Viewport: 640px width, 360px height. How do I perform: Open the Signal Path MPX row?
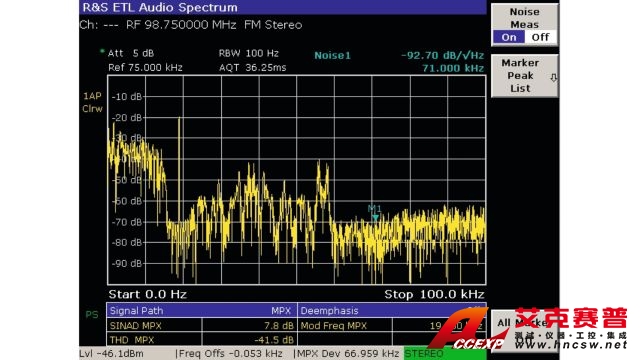tap(202, 311)
